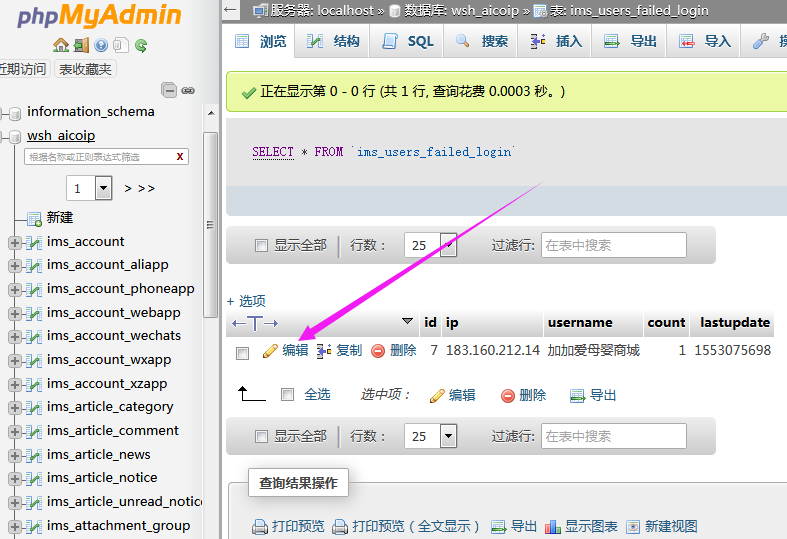787x539 pixels.
Task: Click the link-with-main-panel chain icon
Action: click(187, 90)
